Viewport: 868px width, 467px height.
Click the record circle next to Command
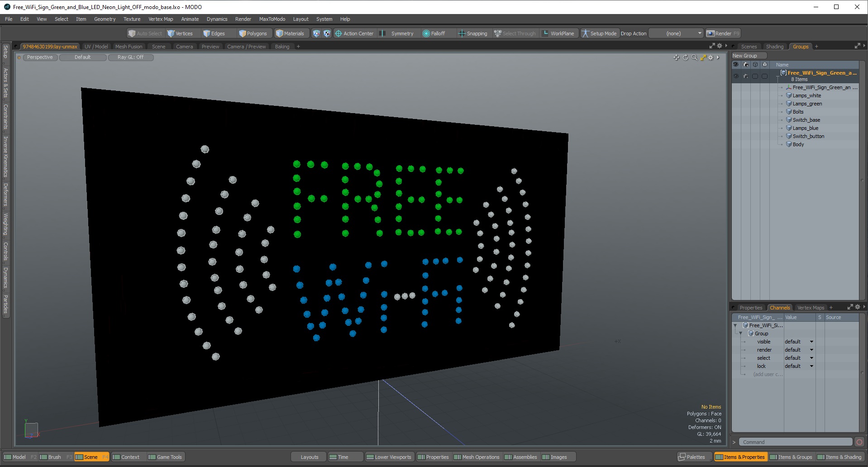859,442
